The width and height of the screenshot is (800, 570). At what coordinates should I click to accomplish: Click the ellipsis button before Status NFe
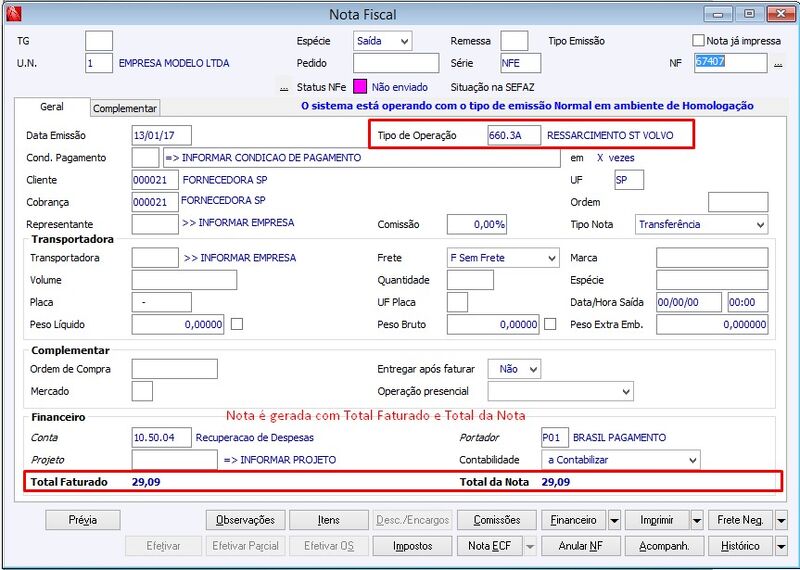pos(284,88)
